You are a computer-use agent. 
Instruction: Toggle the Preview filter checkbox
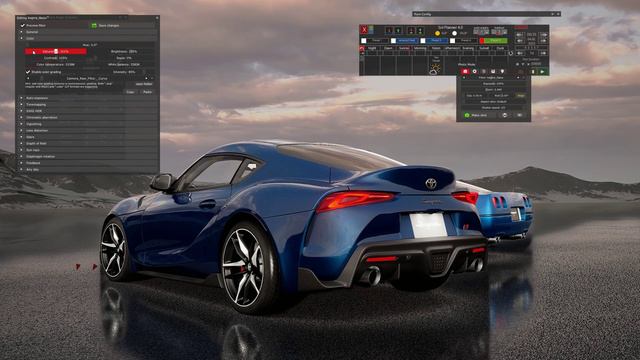pyautogui.click(x=22, y=25)
